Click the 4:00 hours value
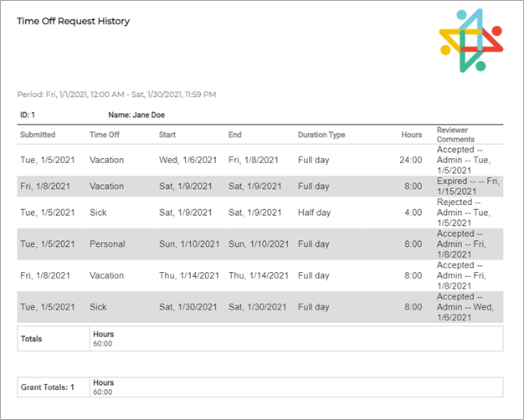The image size is (524, 420). pos(413,213)
